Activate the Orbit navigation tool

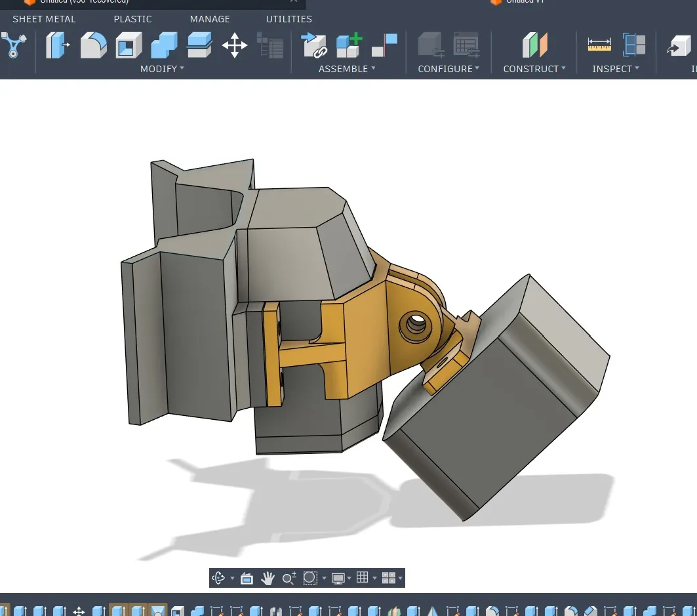pos(218,578)
